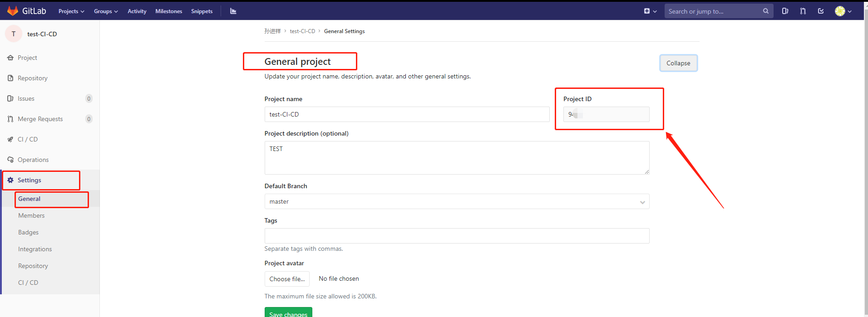Click the Merge Requests sidebar icon
The height and width of the screenshot is (317, 868).
pos(10,119)
